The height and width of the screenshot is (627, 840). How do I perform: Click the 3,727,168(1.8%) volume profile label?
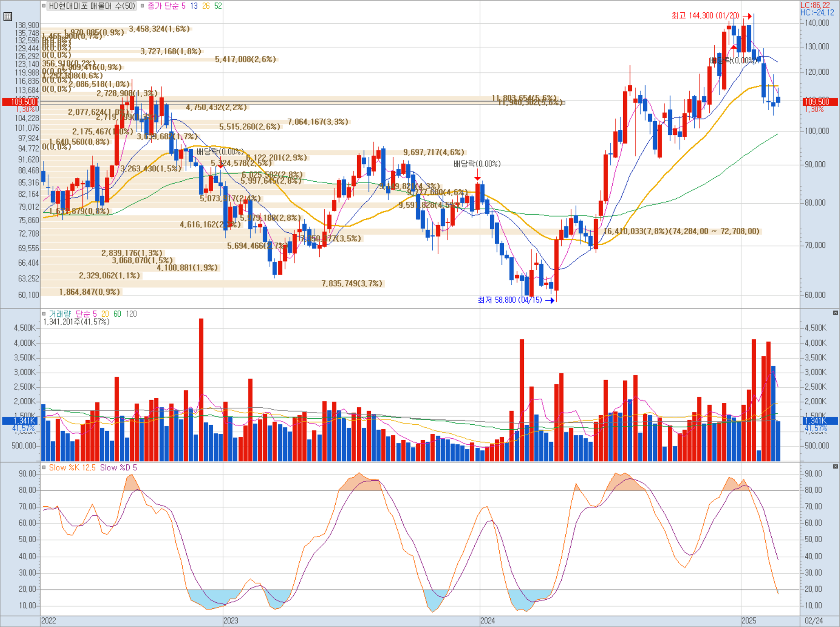(x=171, y=51)
